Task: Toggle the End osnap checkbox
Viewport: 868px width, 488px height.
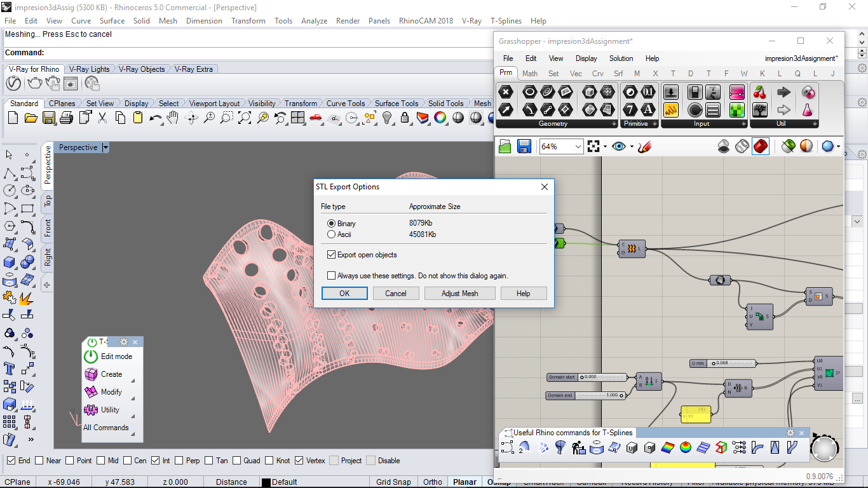Action: tap(11, 461)
